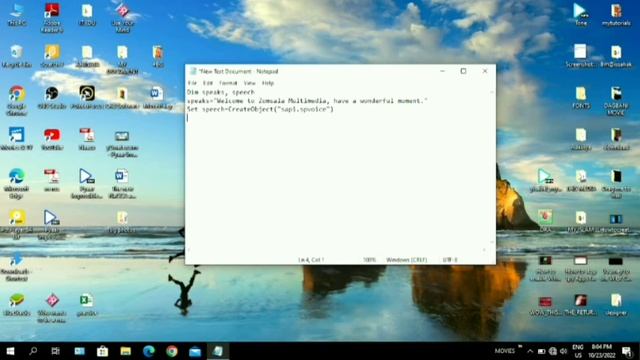
Task: Open the Edit menu in Notepad
Action: coord(208,83)
